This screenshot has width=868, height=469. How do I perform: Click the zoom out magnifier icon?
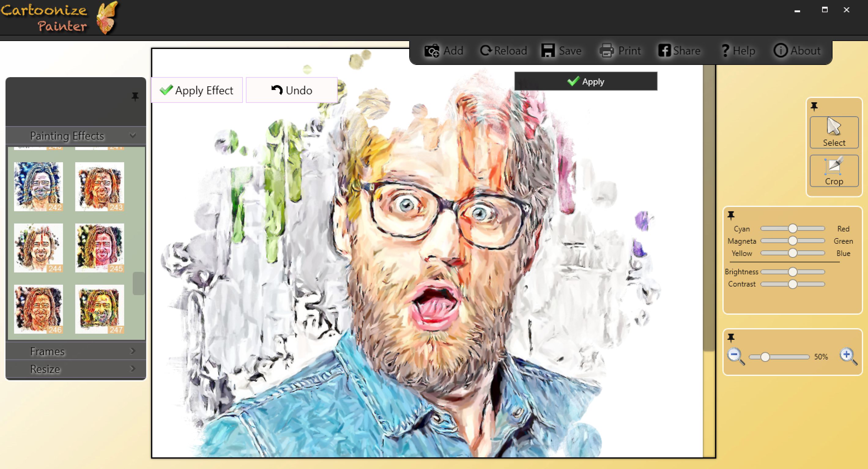coord(735,356)
